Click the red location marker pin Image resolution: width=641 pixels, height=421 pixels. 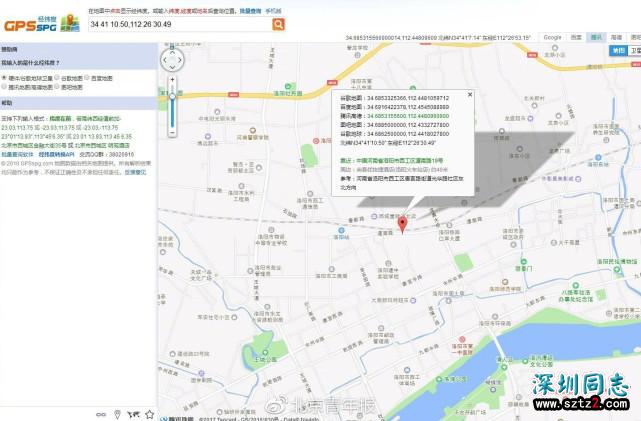point(403,225)
